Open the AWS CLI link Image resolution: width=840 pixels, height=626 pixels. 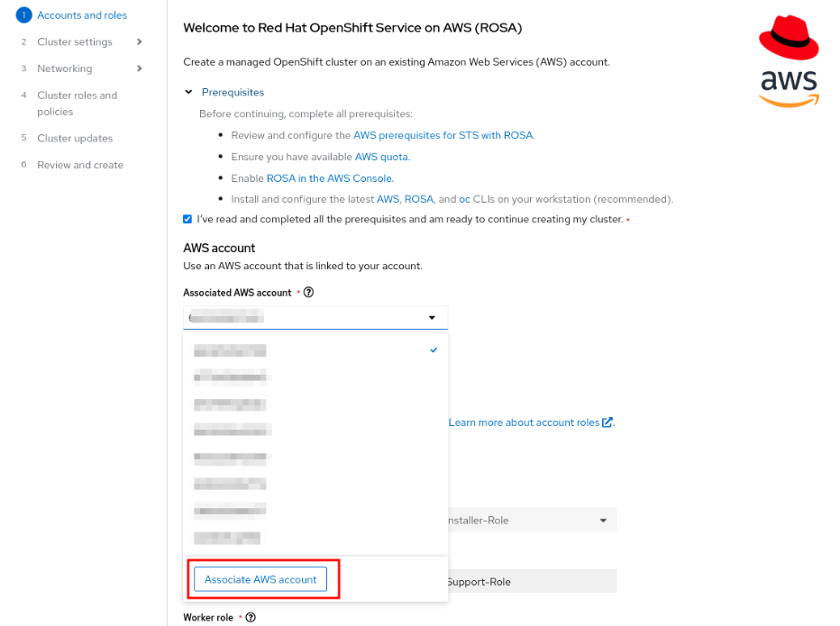pyautogui.click(x=388, y=199)
